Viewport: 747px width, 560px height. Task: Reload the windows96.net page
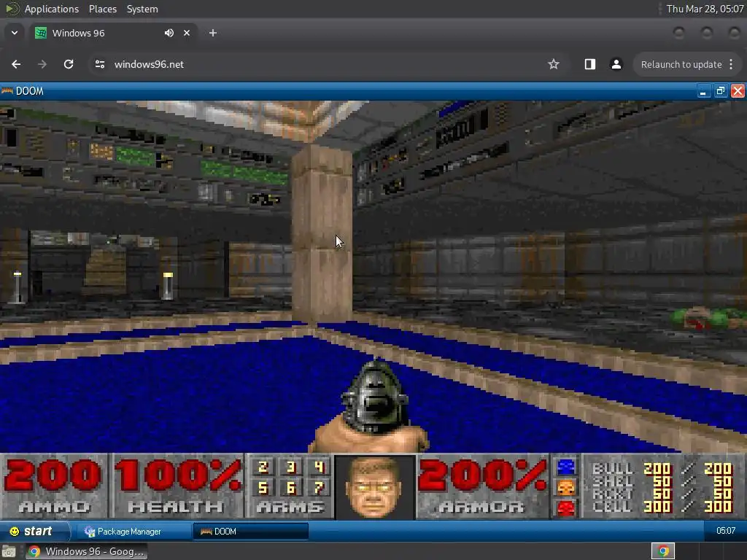point(69,64)
